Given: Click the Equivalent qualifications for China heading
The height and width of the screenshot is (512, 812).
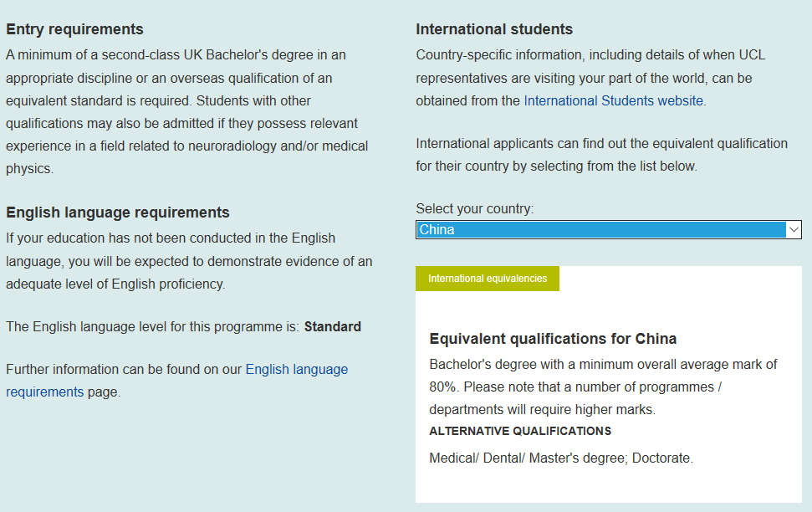Looking at the screenshot, I should click(x=553, y=339).
